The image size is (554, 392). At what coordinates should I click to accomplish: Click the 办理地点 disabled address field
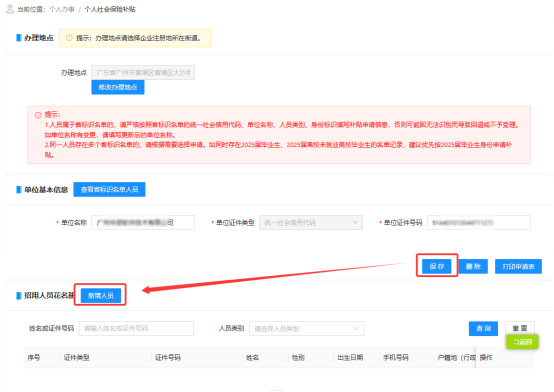143,72
